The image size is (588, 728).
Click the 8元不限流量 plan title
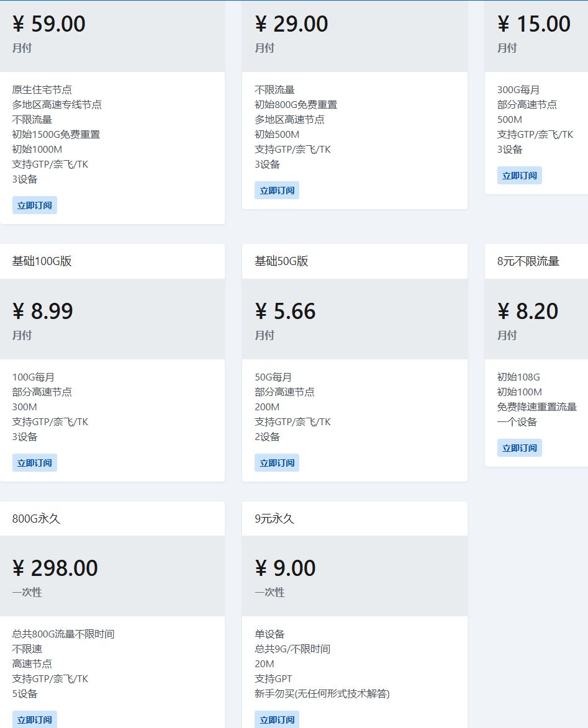(528, 261)
